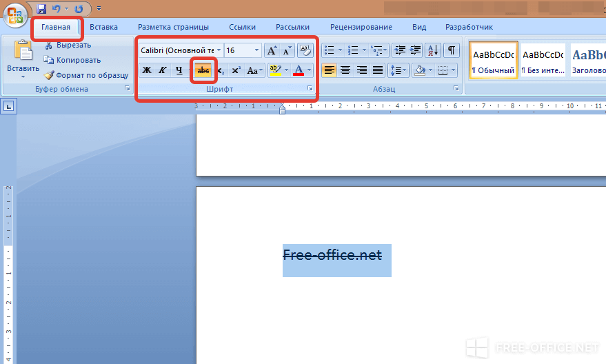Open line spacing menu

pyautogui.click(x=398, y=70)
